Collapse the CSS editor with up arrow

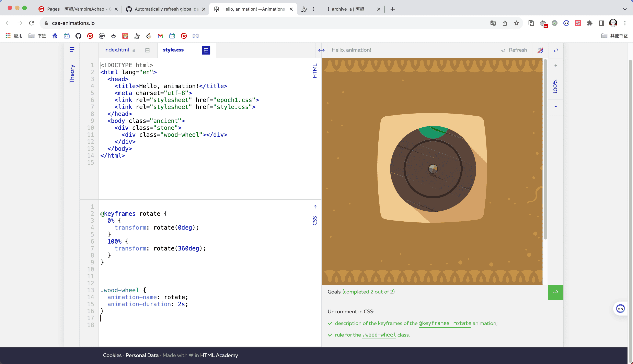click(x=315, y=207)
